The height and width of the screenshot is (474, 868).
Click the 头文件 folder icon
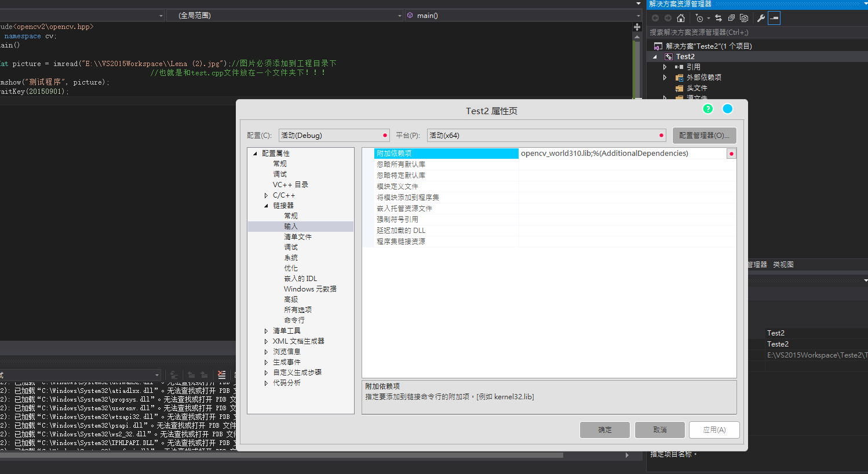[679, 88]
